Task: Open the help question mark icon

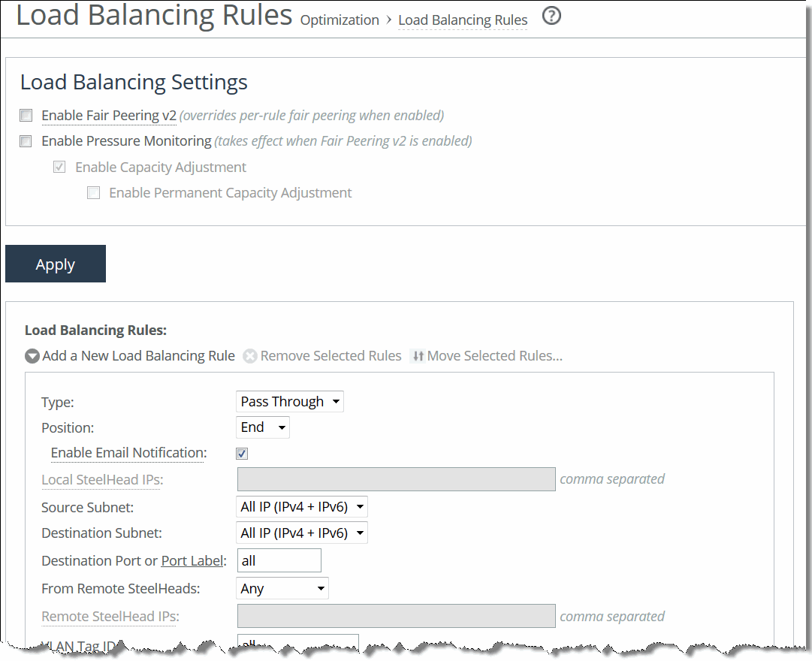Action: point(551,16)
